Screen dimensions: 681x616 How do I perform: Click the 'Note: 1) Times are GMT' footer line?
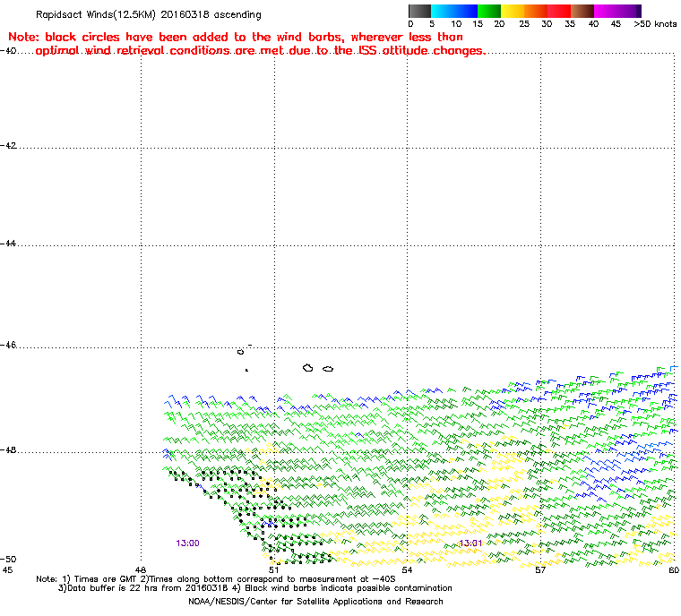pos(216,579)
